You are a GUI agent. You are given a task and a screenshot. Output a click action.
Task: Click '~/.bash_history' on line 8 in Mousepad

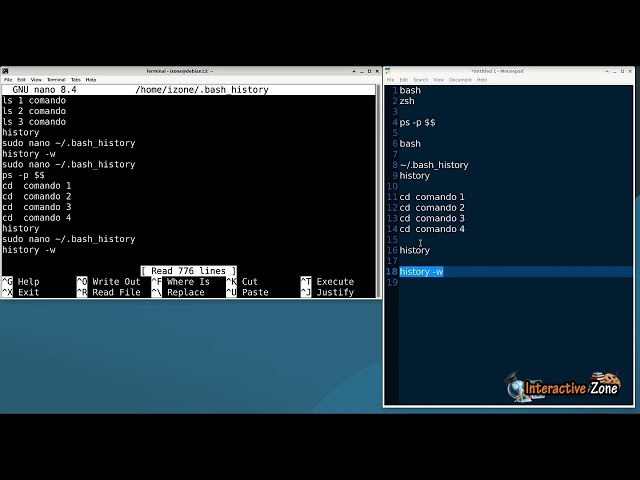(x=434, y=165)
